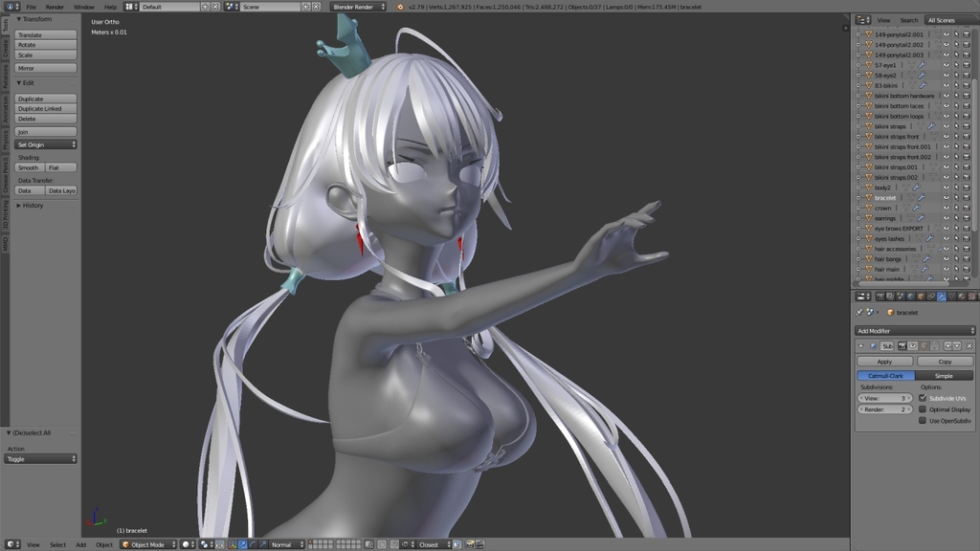Click the OpenGL render image camera icon
The height and width of the screenshot is (551, 980).
[x=469, y=544]
